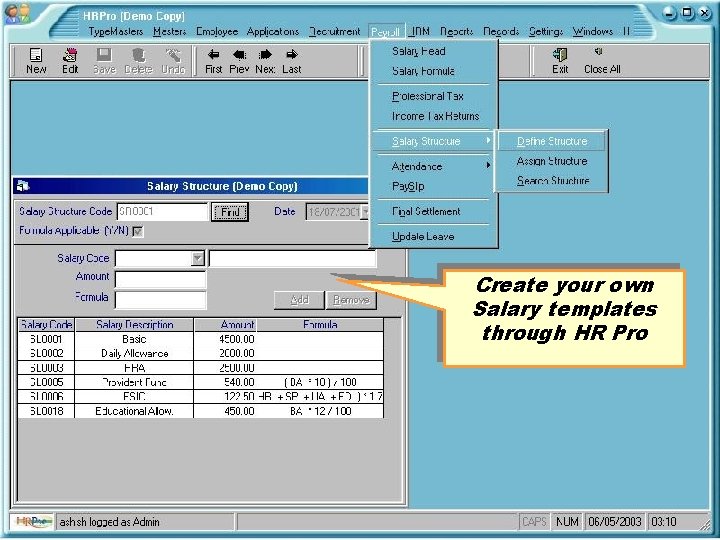Open the Recruitment menu

335,32
